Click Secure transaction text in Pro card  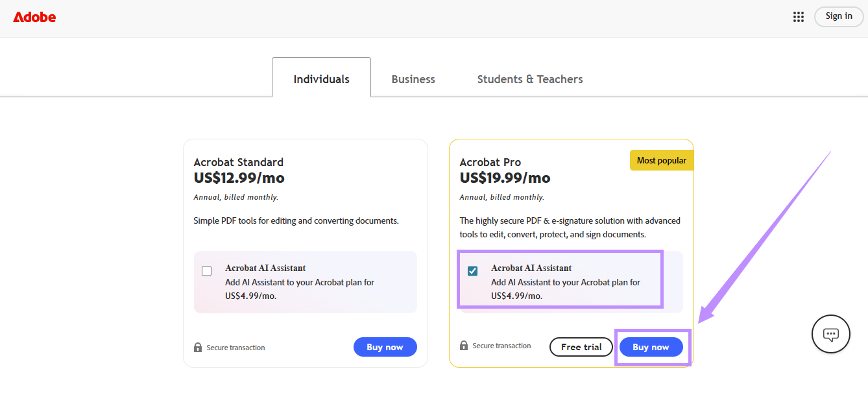[x=501, y=346]
